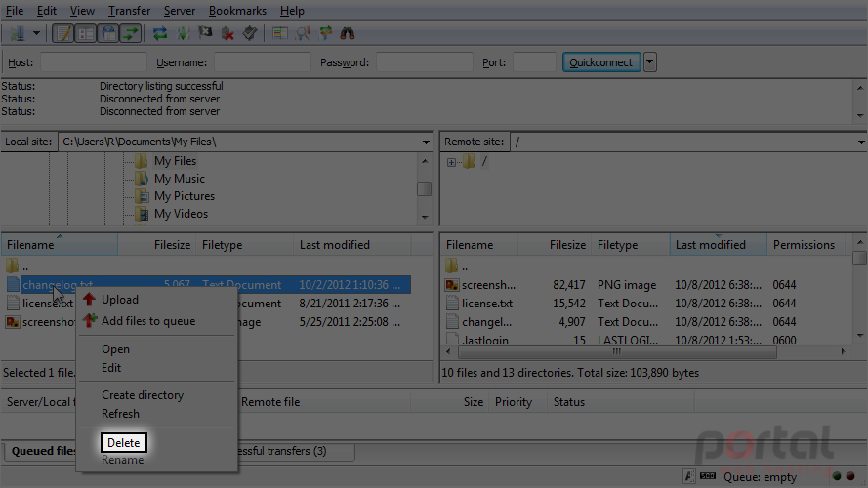
Task: Disconnect from the server toolbar icon
Action: point(227,34)
